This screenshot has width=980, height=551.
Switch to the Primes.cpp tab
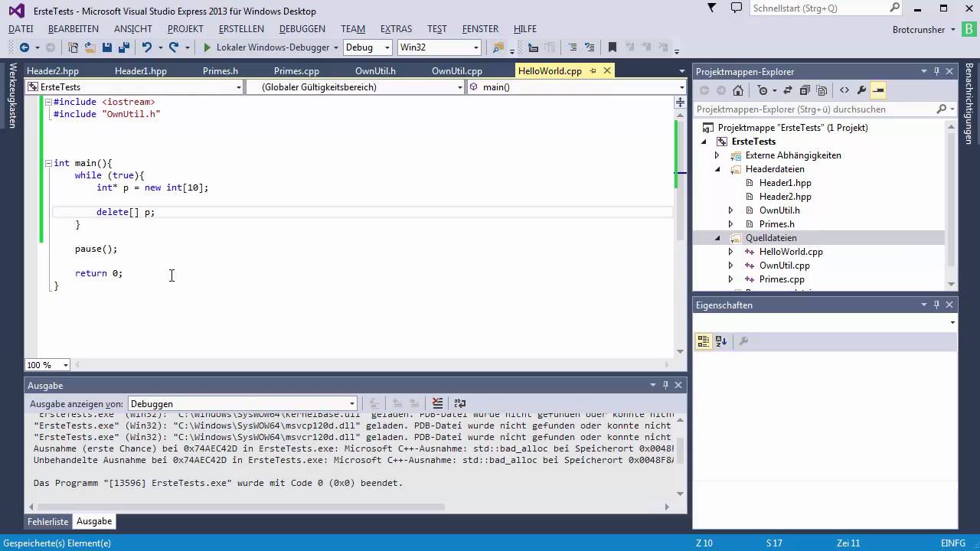[296, 71]
